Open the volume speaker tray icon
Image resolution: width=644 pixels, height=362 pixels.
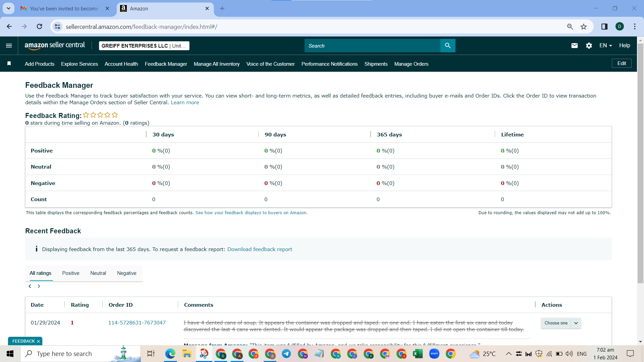click(569, 354)
